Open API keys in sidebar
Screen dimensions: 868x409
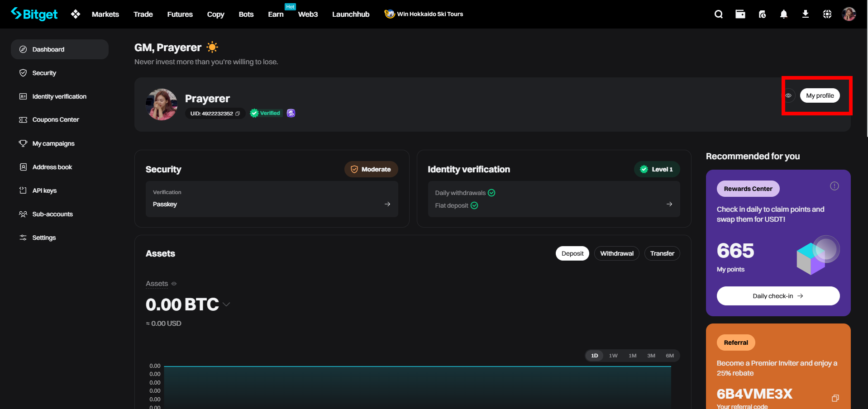point(60,190)
